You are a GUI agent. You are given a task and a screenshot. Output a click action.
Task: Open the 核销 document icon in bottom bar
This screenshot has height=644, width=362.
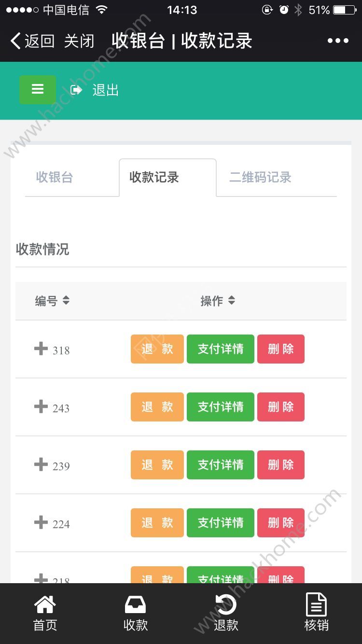[x=317, y=604]
